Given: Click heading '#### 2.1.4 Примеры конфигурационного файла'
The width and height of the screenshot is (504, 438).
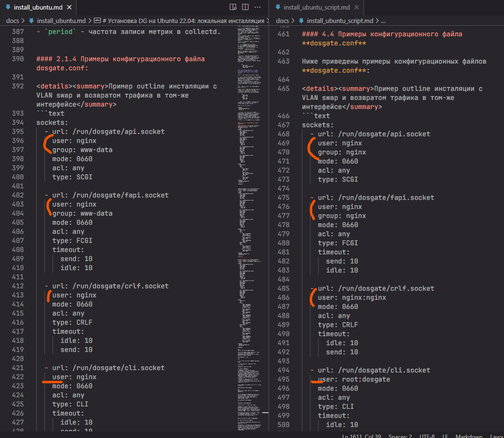Looking at the screenshot, I should point(120,59).
